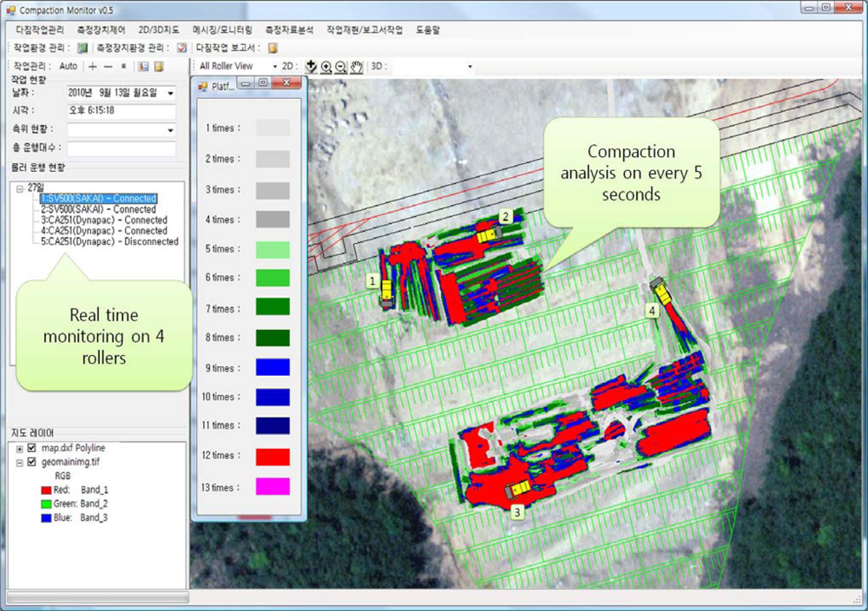The image size is (868, 611).
Task: Click the 총 운행대수 input field
Action: click(122, 148)
